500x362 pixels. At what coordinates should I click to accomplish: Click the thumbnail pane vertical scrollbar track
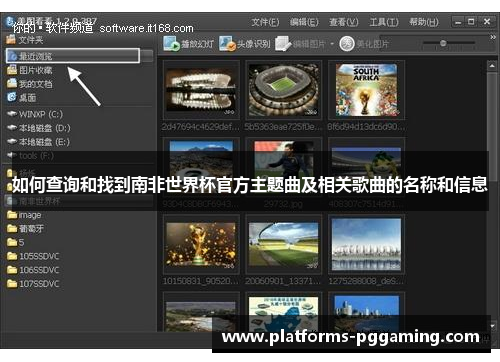[492, 195]
